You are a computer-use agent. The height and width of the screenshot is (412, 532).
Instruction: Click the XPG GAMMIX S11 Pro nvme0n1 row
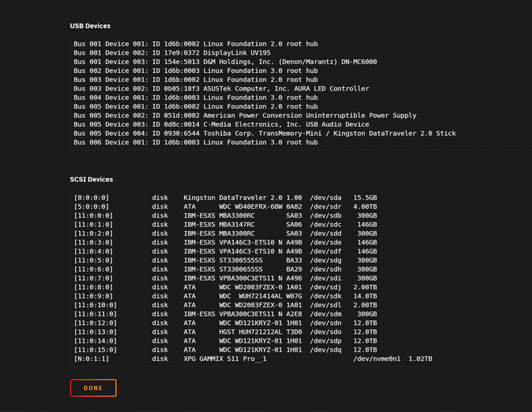[x=253, y=359]
